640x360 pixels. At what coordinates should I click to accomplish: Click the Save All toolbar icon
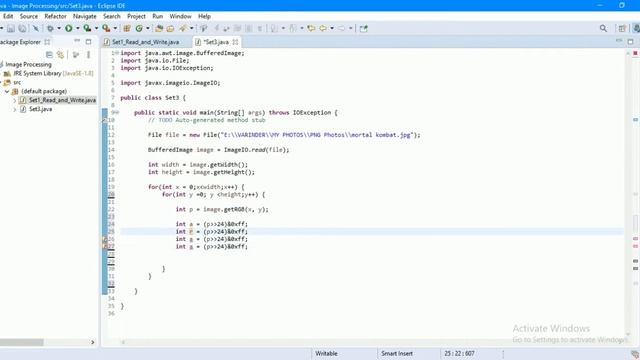pos(22,28)
